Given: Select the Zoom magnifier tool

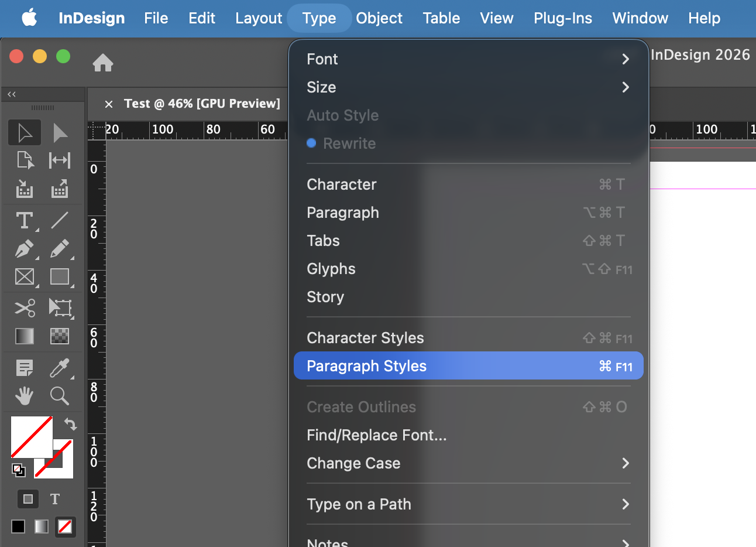Looking at the screenshot, I should click(60, 396).
